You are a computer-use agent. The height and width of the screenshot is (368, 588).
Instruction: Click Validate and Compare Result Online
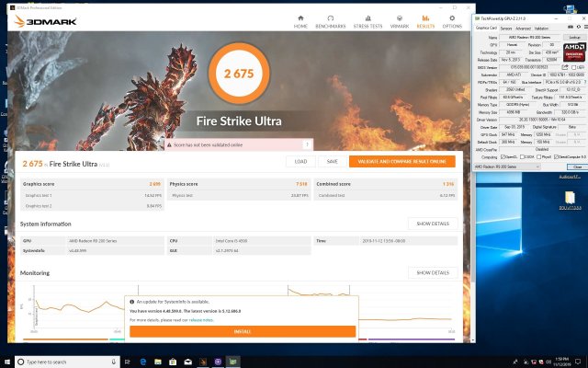point(401,161)
